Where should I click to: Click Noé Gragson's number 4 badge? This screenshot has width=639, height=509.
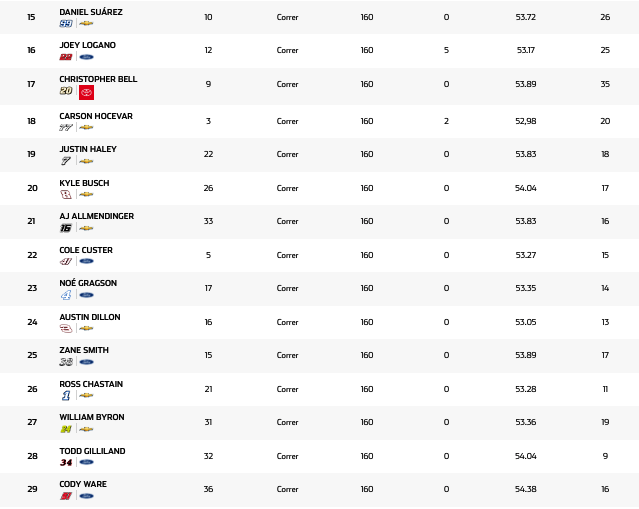click(x=66, y=295)
